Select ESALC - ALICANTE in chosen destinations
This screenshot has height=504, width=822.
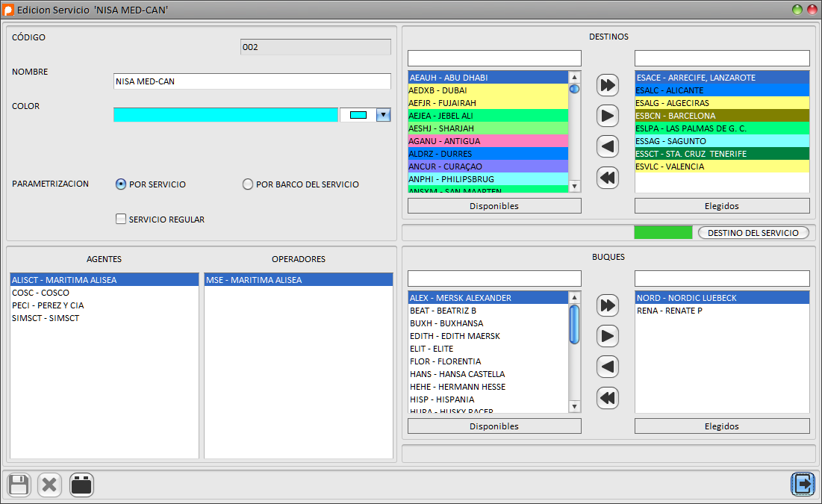722,90
